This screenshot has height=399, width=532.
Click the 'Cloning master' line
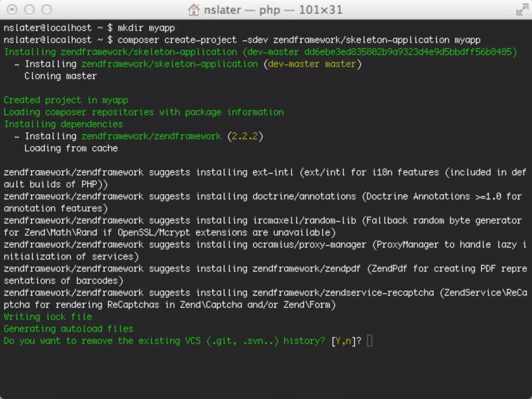coord(61,76)
